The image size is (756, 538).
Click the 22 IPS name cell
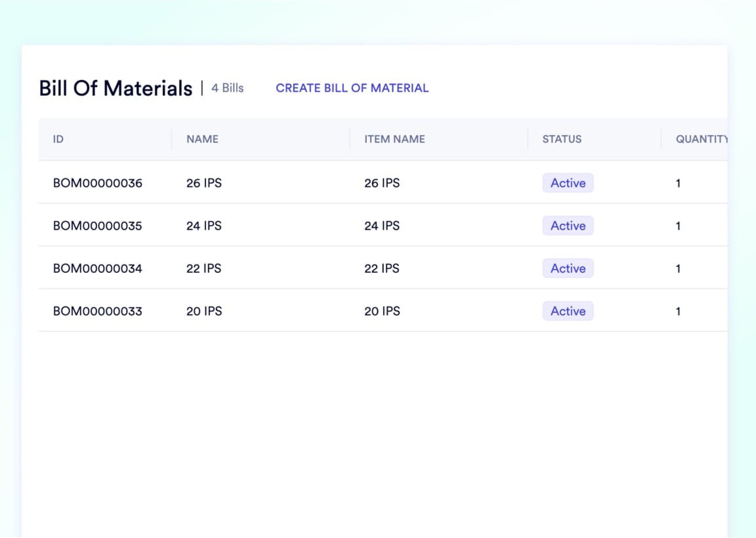[204, 268]
